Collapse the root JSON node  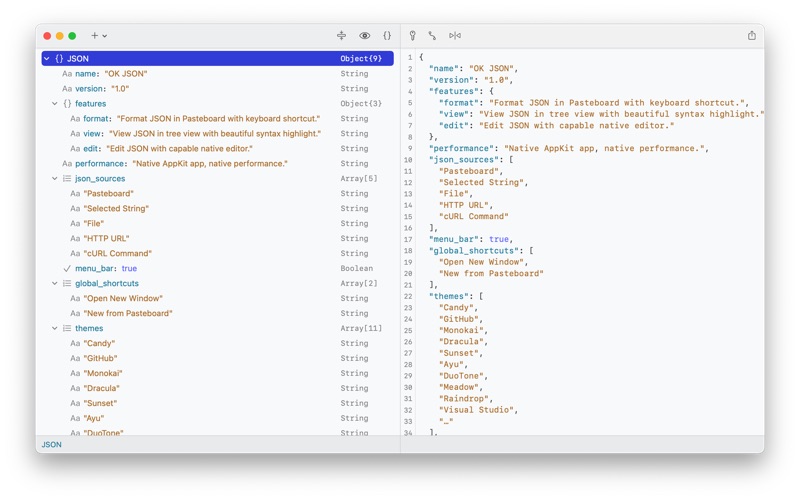(x=47, y=59)
